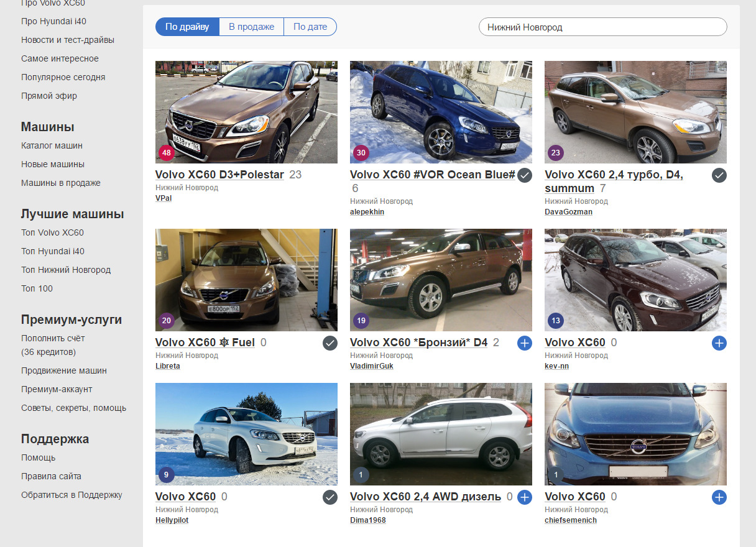Click plus icon for kev-nn's Volvo XC60

click(x=719, y=343)
